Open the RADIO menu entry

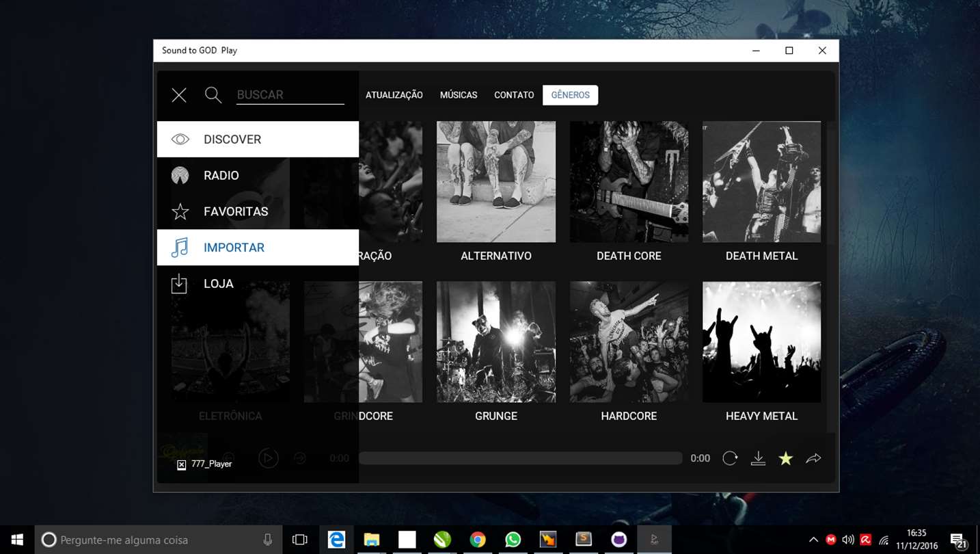[x=258, y=176]
